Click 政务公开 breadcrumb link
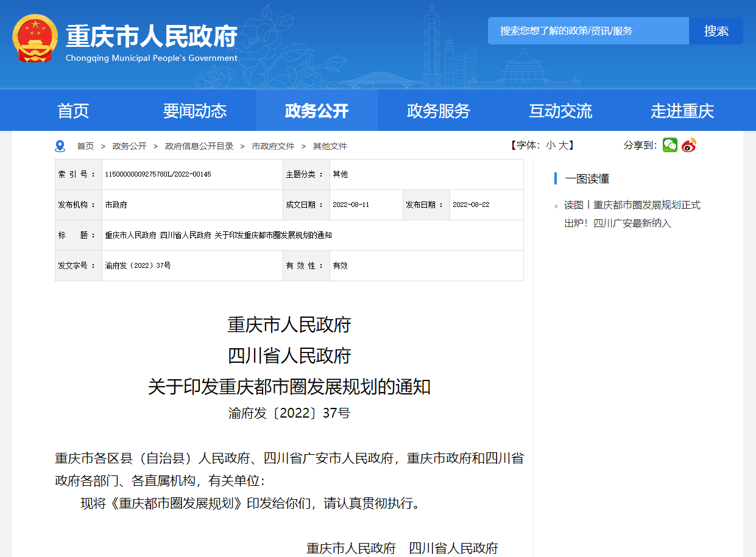This screenshot has height=557, width=756. tap(129, 146)
